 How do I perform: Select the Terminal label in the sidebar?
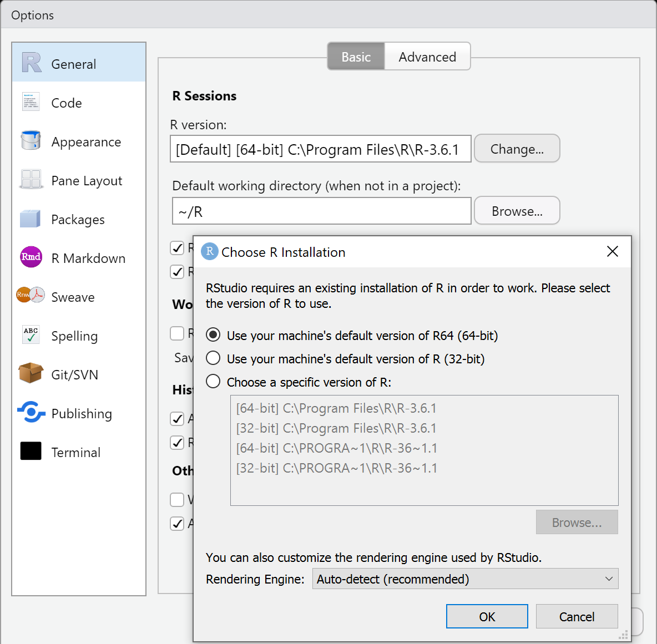pos(76,452)
